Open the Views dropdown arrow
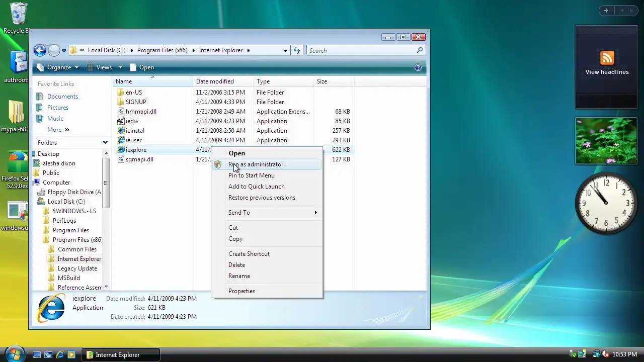 click(120, 67)
